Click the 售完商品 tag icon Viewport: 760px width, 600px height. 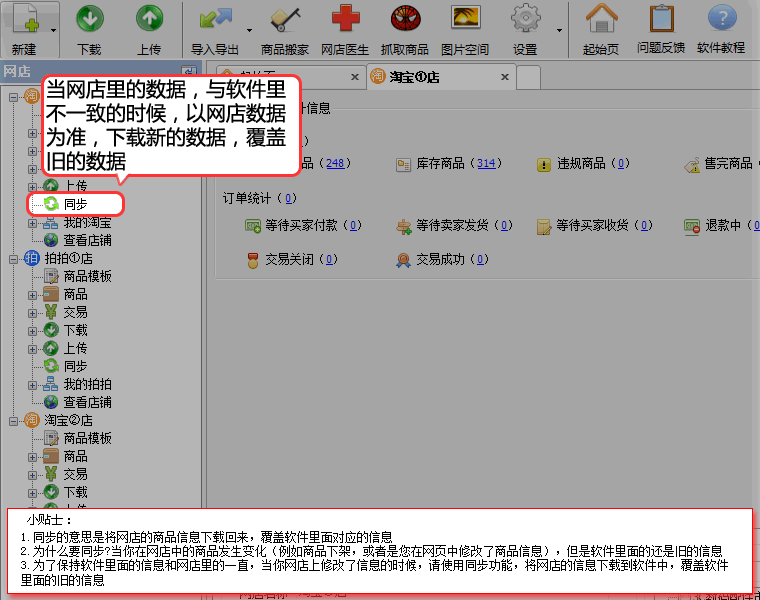coord(692,165)
